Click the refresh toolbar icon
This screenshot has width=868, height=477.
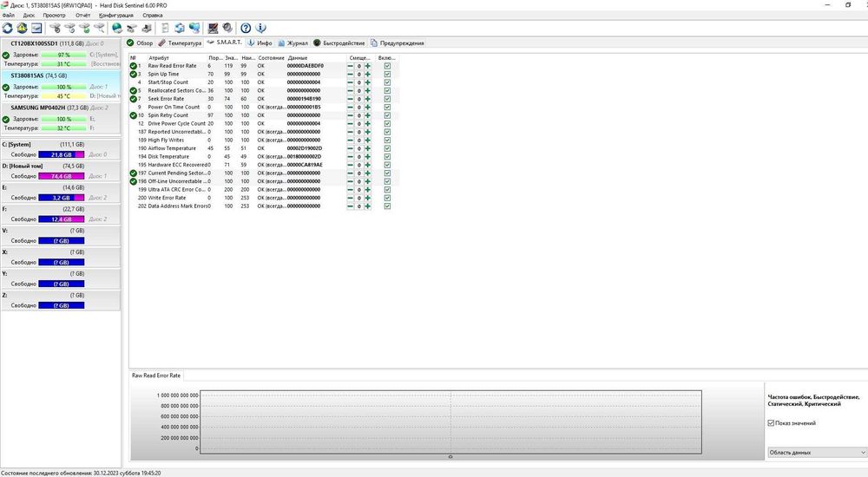tap(7, 28)
